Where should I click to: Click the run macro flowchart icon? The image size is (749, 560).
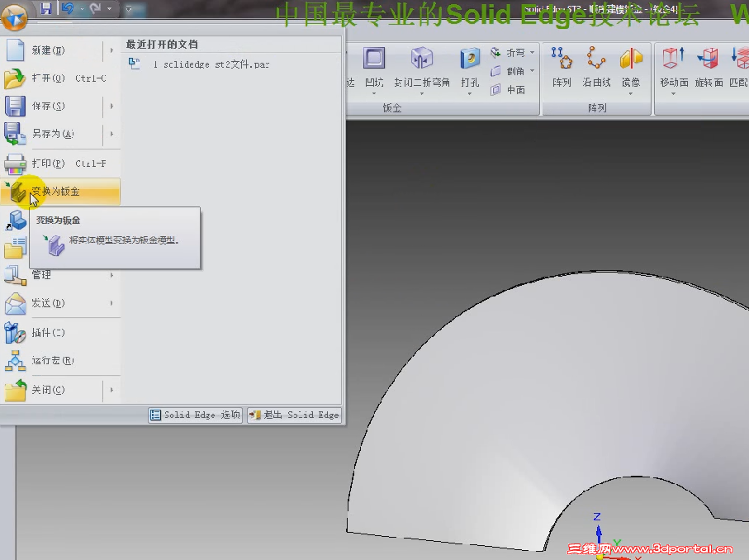coord(15,361)
